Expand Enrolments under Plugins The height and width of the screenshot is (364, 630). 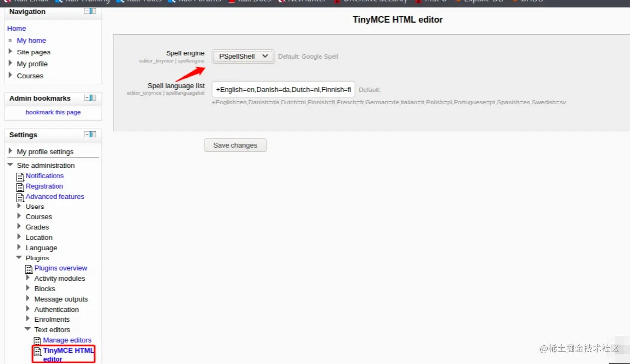[28, 319]
